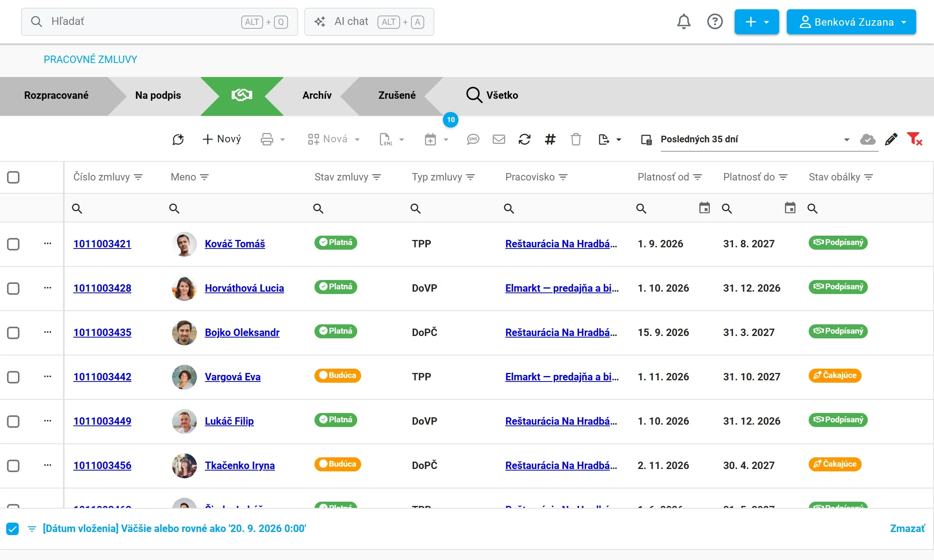This screenshot has height=560, width=934.
Task: Switch to the Archív tab
Action: pos(317,95)
